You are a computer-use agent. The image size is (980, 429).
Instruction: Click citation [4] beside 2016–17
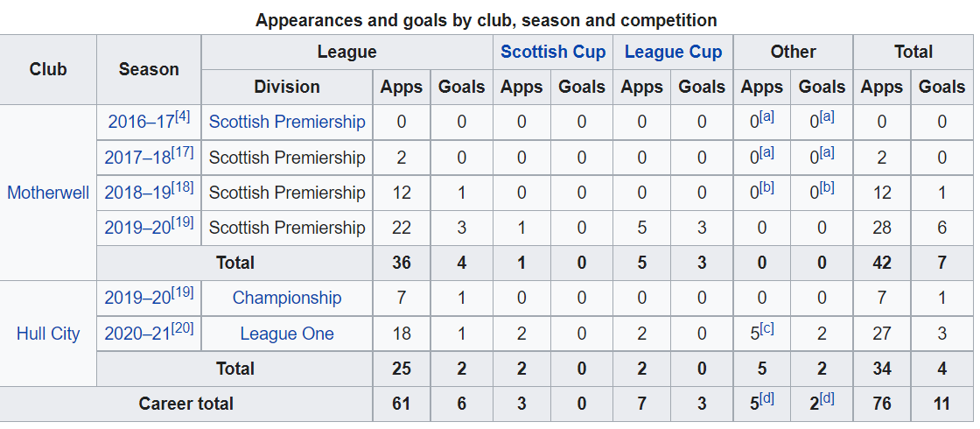(x=182, y=116)
